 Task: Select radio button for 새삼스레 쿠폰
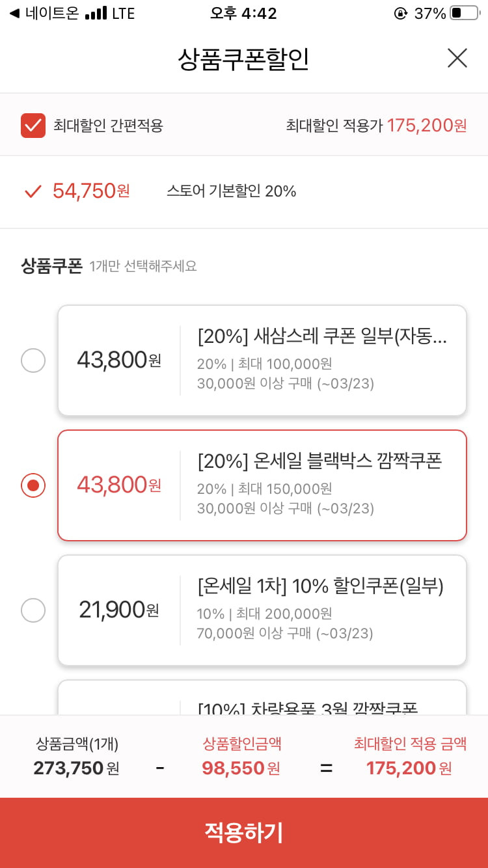pyautogui.click(x=33, y=360)
